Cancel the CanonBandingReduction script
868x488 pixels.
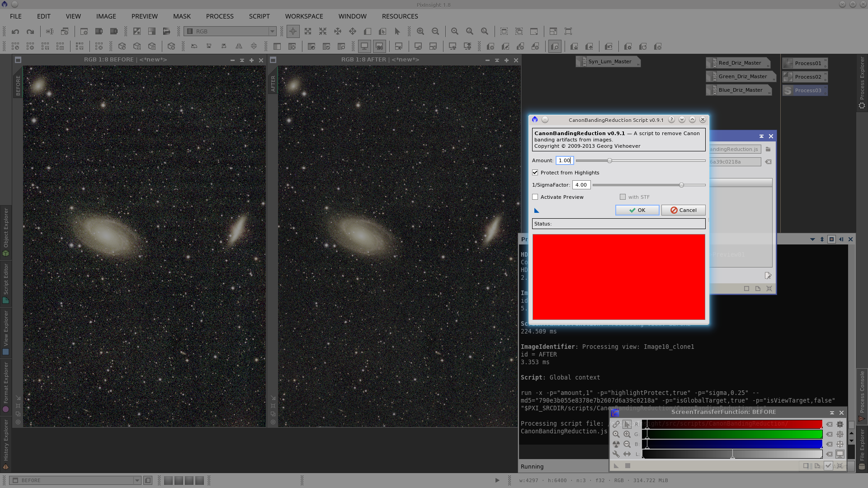coord(683,210)
